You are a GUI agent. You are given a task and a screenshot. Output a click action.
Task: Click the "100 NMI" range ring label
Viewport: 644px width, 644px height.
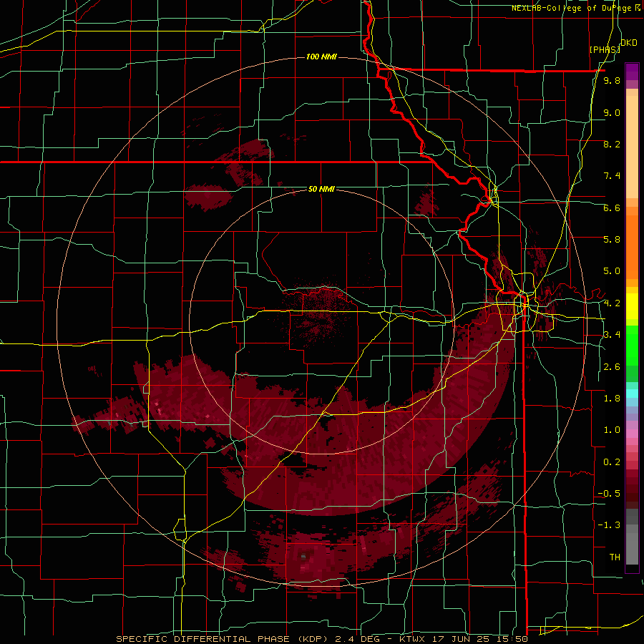tap(321, 57)
